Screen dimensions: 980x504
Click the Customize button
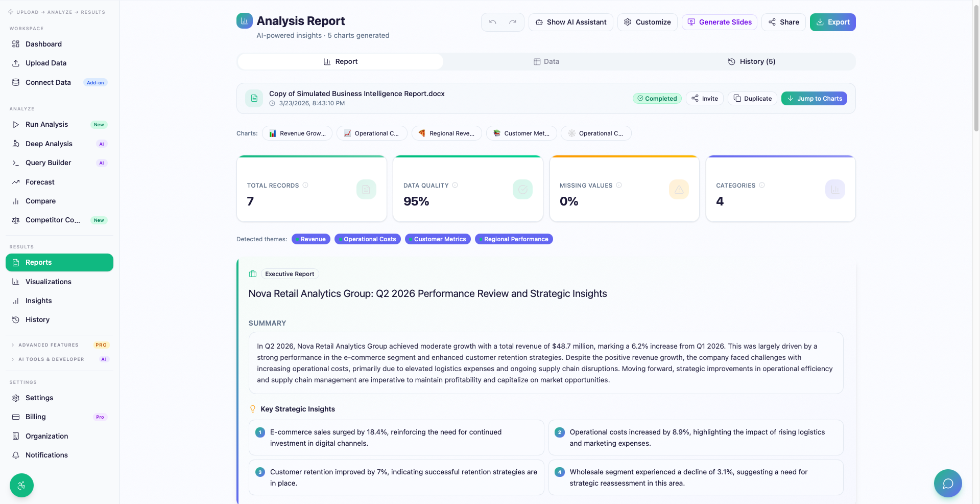648,22
